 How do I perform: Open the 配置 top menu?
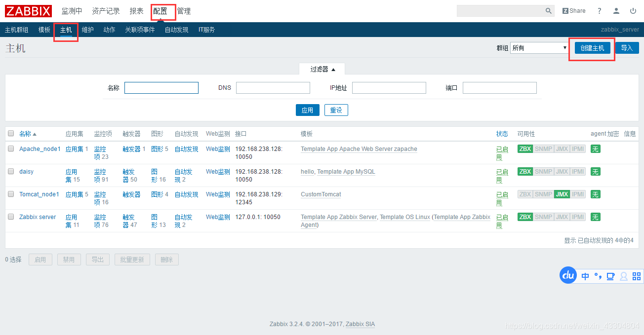point(160,11)
